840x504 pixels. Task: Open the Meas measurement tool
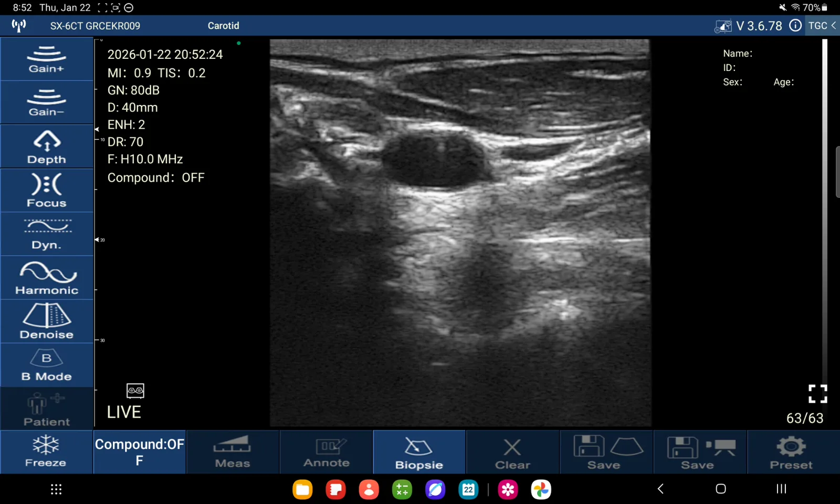[233, 452]
